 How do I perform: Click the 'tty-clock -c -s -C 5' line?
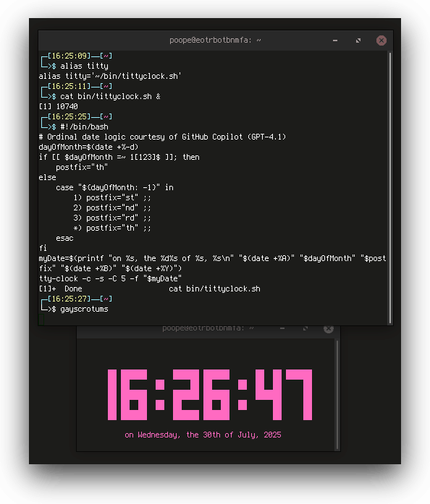pyautogui.click(x=111, y=278)
